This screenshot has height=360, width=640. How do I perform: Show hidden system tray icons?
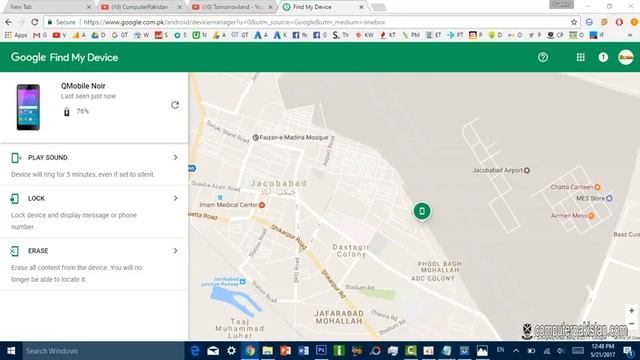tap(516, 351)
